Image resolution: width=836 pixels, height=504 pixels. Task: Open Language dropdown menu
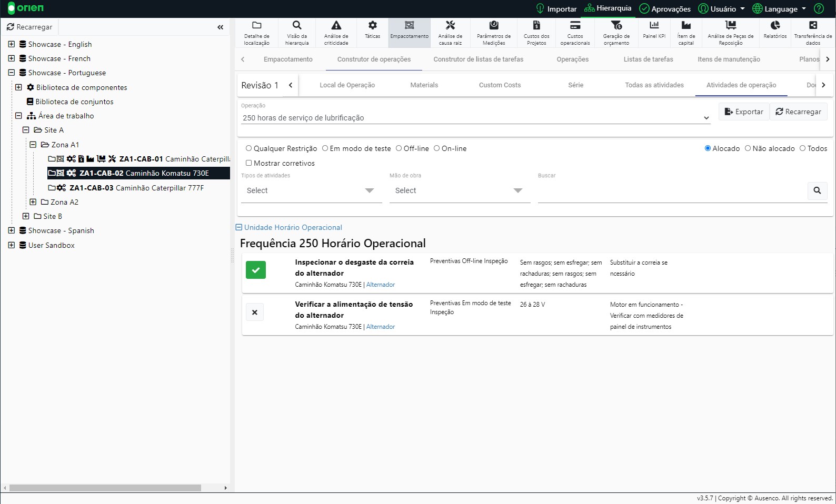779,9
